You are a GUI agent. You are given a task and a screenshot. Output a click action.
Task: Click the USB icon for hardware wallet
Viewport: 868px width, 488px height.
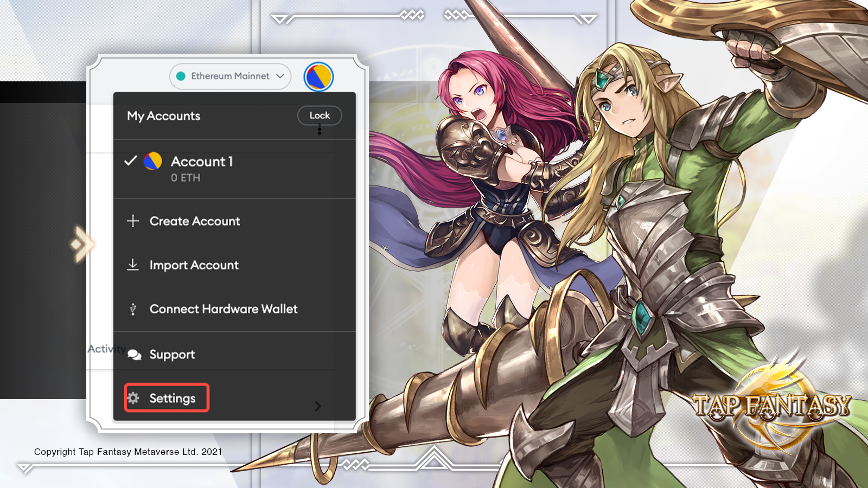[133, 309]
